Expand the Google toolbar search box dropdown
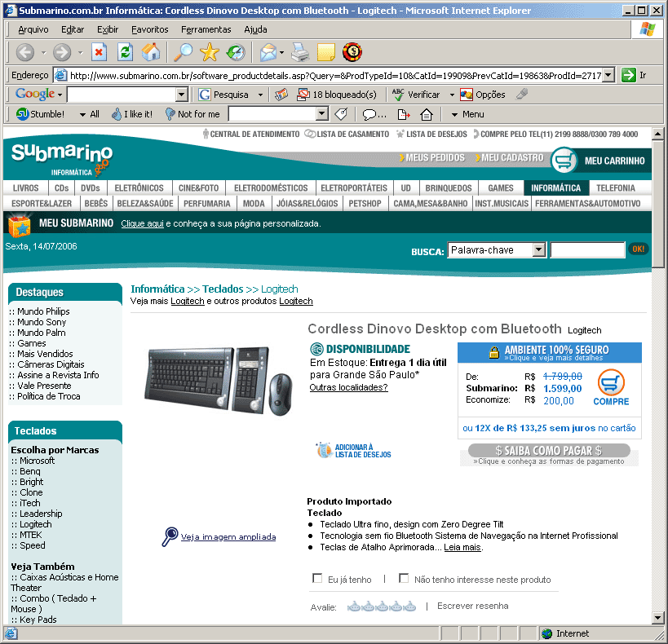 point(181,95)
